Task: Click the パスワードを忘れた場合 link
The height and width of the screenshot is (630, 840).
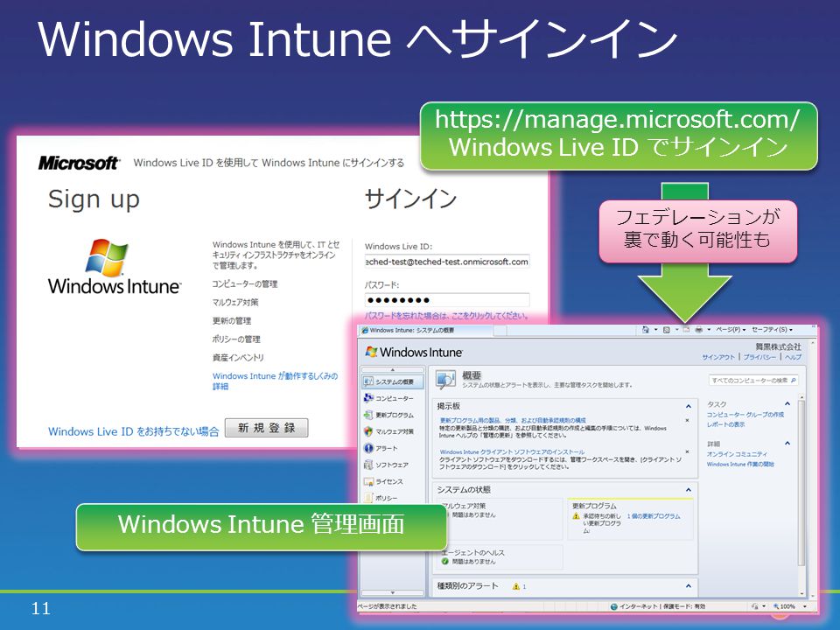Action: (x=446, y=316)
